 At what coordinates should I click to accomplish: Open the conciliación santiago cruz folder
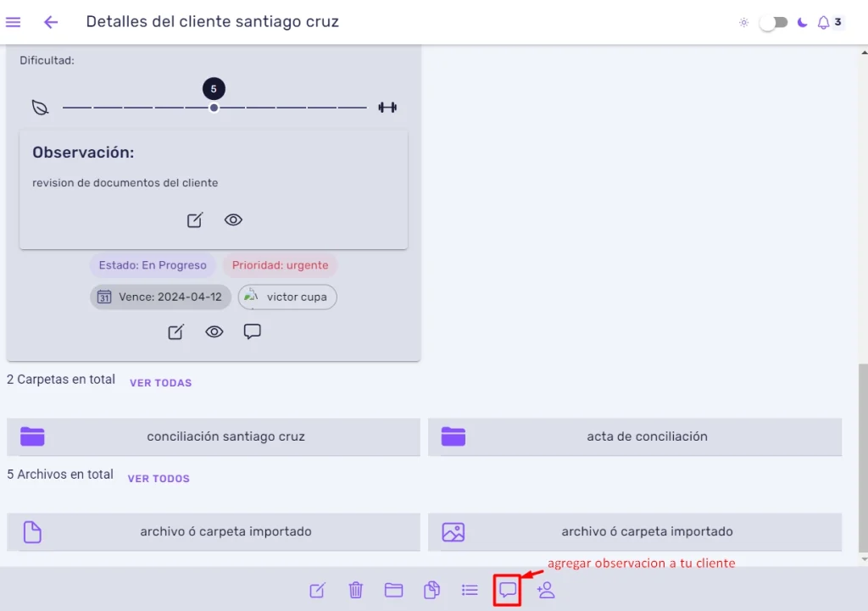(x=214, y=436)
